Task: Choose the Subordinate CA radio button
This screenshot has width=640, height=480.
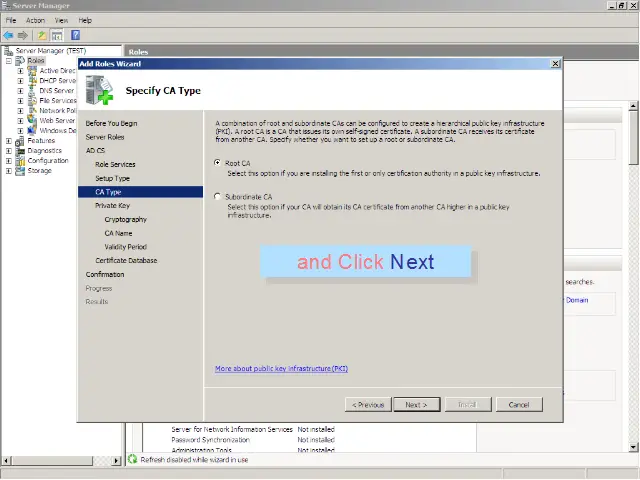Action: [219, 197]
